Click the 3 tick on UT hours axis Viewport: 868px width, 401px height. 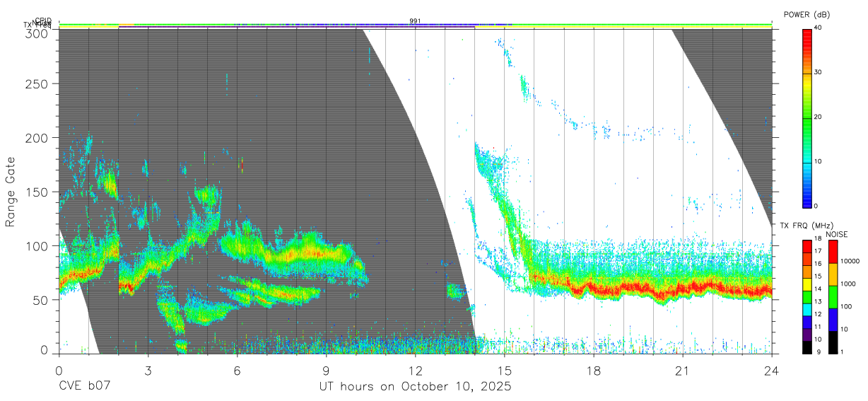pyautogui.click(x=148, y=370)
